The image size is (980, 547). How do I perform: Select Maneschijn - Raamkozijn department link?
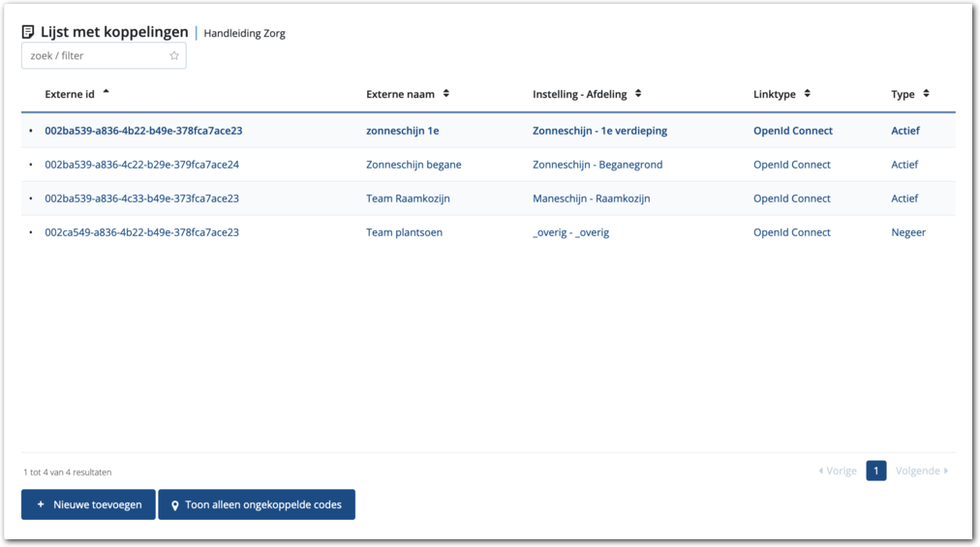tap(591, 198)
